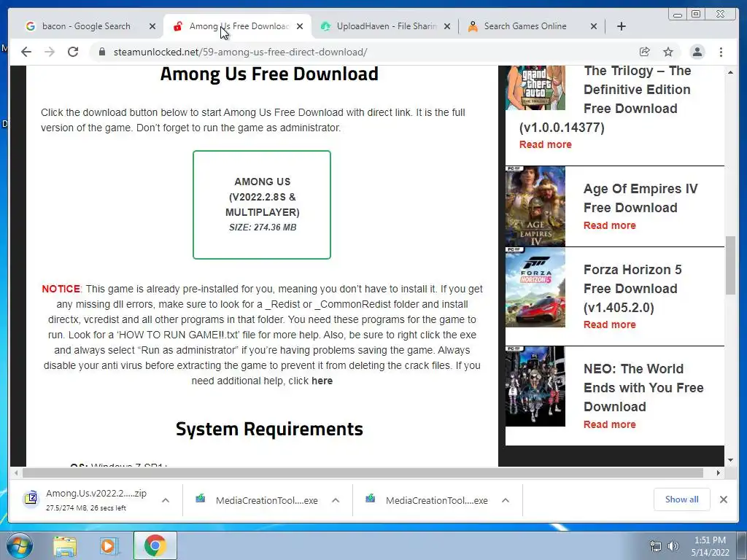Click the vertical scrollbar thumb
The height and width of the screenshot is (560, 747).
(x=730, y=265)
